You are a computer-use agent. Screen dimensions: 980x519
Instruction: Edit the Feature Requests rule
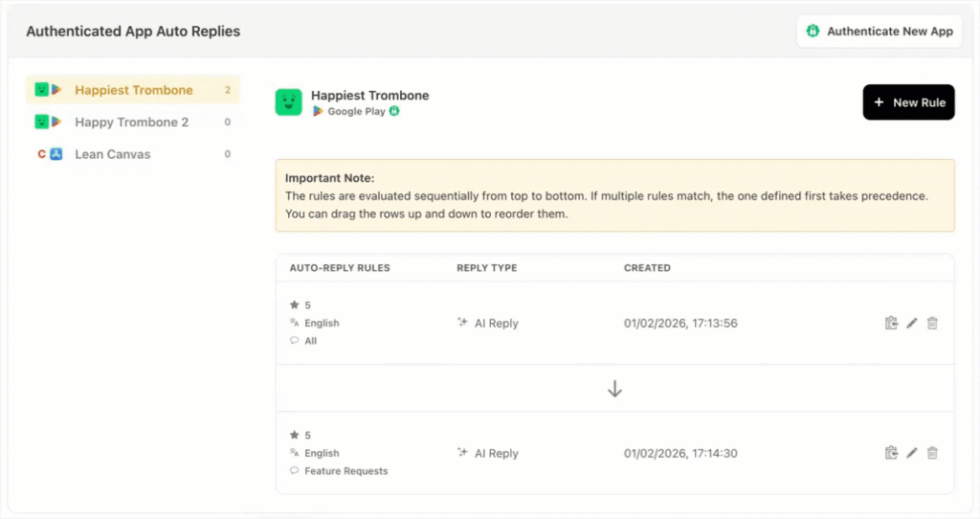click(x=912, y=454)
